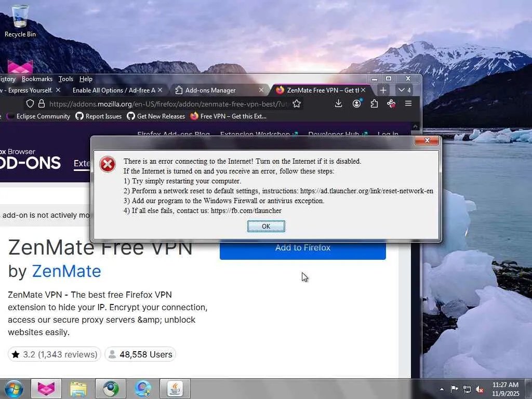Click the site security padlock icon
The height and width of the screenshot is (399, 532).
tap(42, 103)
